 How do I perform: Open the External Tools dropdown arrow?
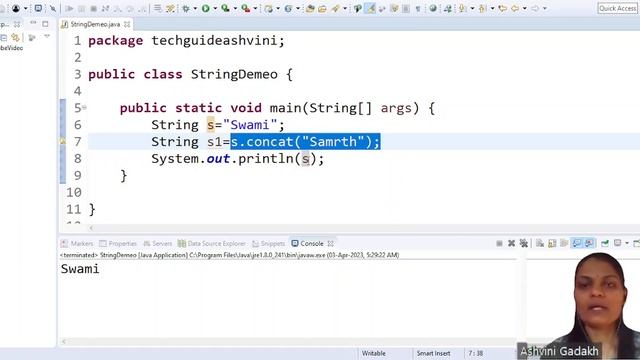256,8
